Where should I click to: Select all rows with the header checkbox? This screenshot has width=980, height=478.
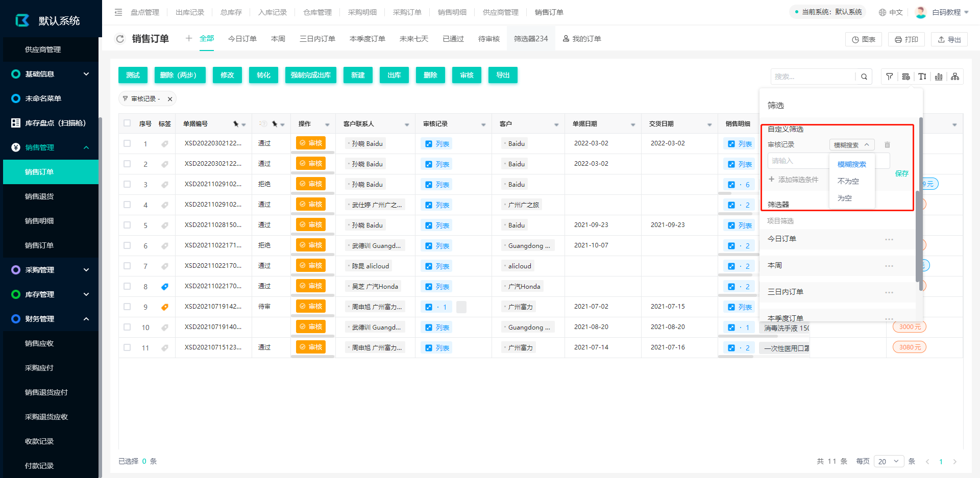coord(127,123)
